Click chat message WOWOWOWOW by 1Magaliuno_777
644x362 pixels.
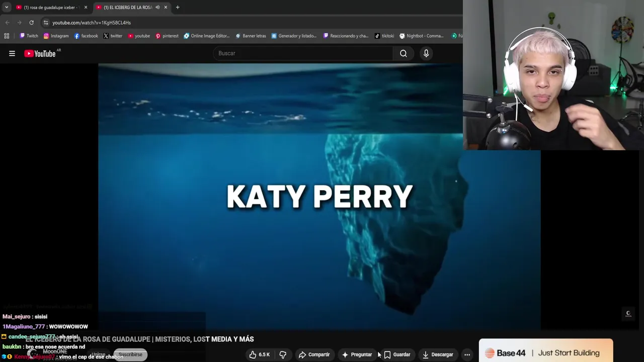[45, 327]
